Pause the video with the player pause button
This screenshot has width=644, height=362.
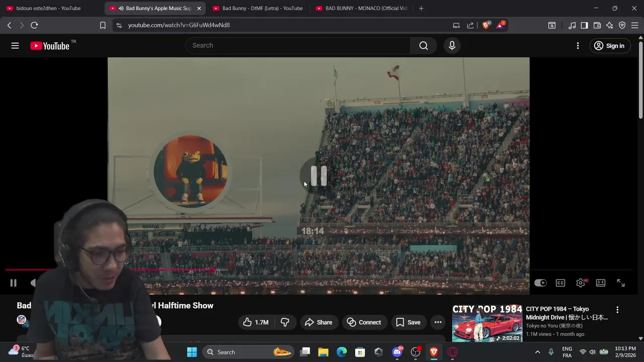(x=13, y=283)
